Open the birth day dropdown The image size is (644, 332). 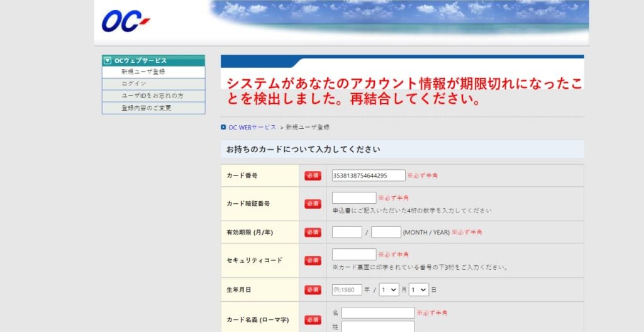tap(419, 290)
